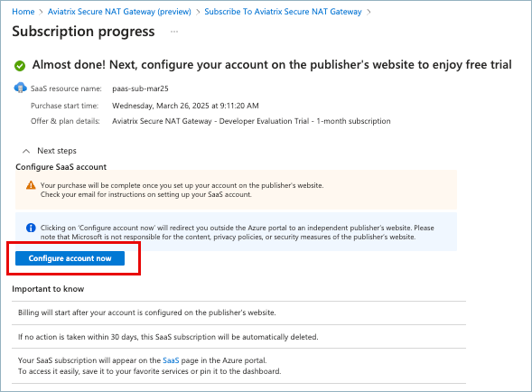Select the Developer Evaluation Trial plan text
532x392 pixels.
251,121
